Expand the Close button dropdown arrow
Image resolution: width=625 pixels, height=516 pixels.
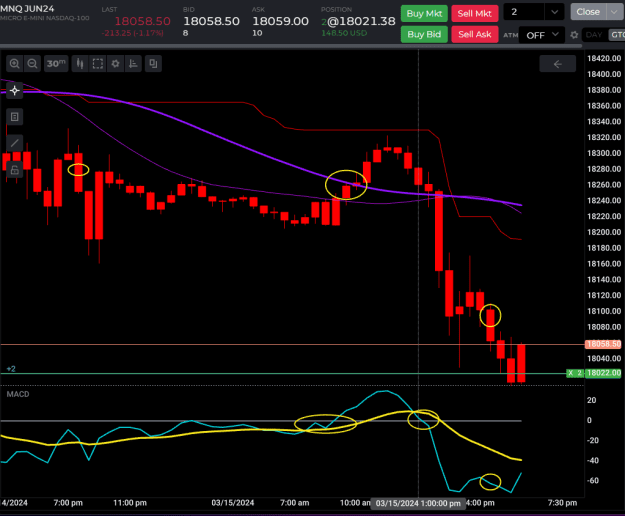[615, 12]
